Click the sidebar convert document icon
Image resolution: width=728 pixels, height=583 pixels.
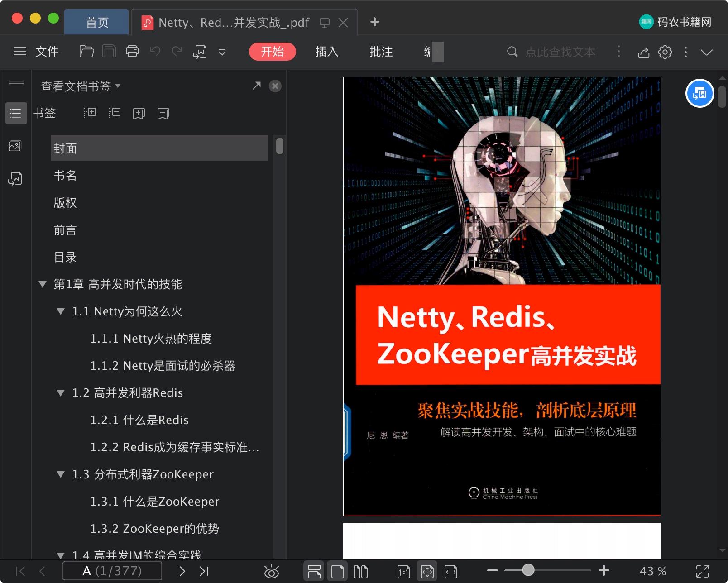coord(15,178)
